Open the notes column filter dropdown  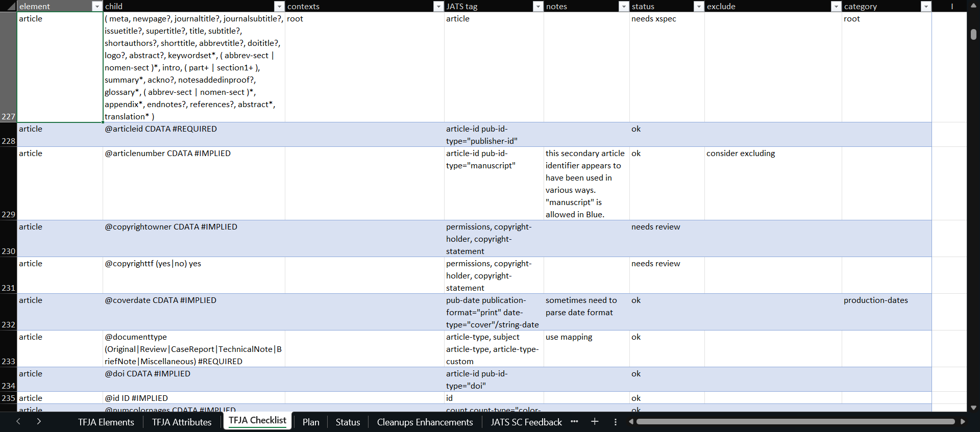pos(623,7)
